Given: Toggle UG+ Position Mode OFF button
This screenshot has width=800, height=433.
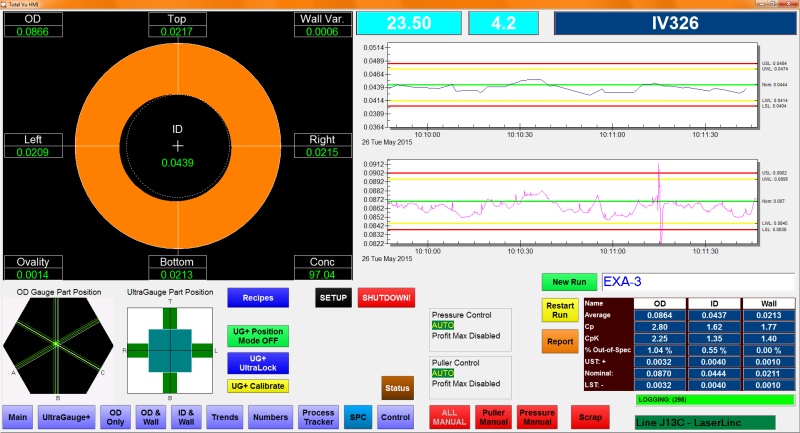Looking at the screenshot, I should click(257, 336).
